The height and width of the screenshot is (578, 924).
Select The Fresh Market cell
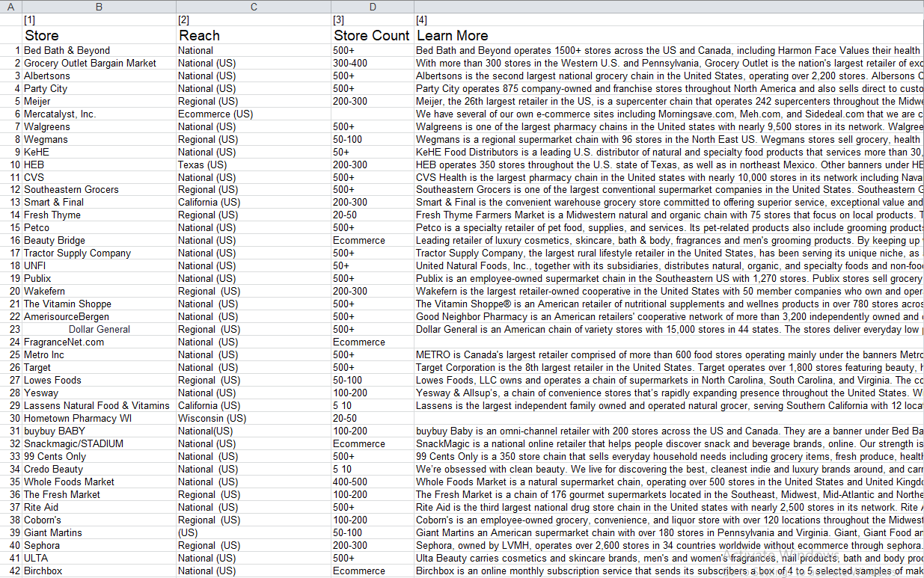tap(99, 495)
